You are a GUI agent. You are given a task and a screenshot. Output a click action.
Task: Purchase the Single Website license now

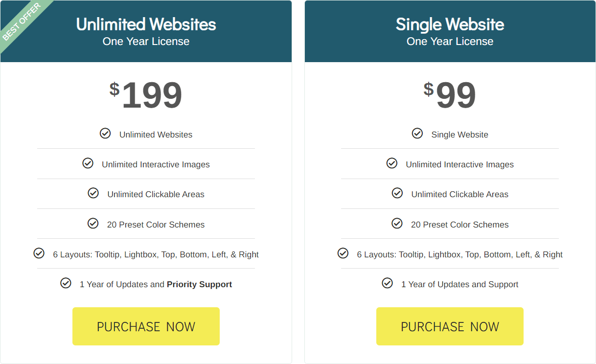tap(450, 326)
